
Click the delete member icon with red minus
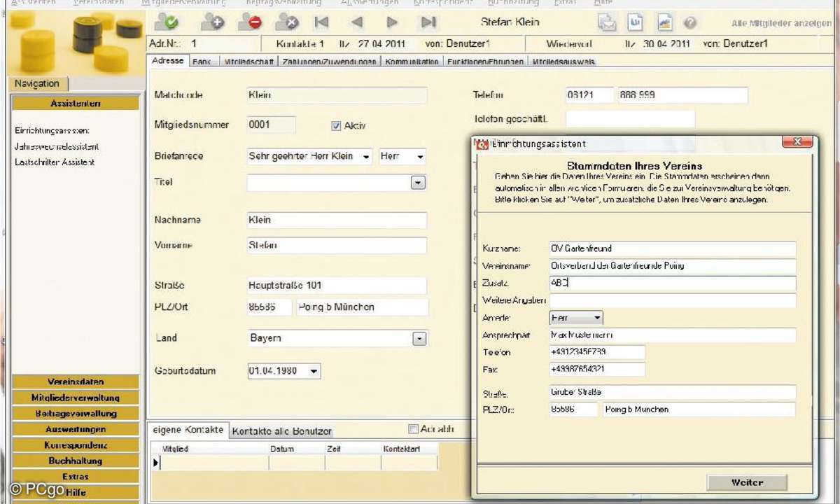[x=249, y=22]
